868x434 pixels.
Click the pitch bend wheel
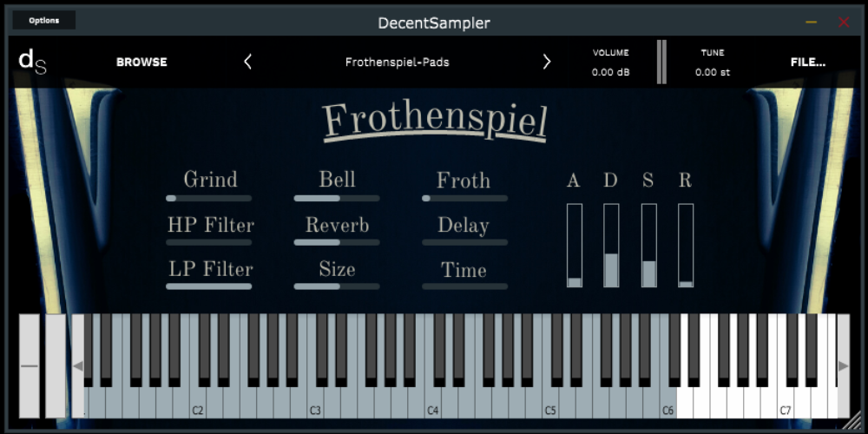pos(30,366)
